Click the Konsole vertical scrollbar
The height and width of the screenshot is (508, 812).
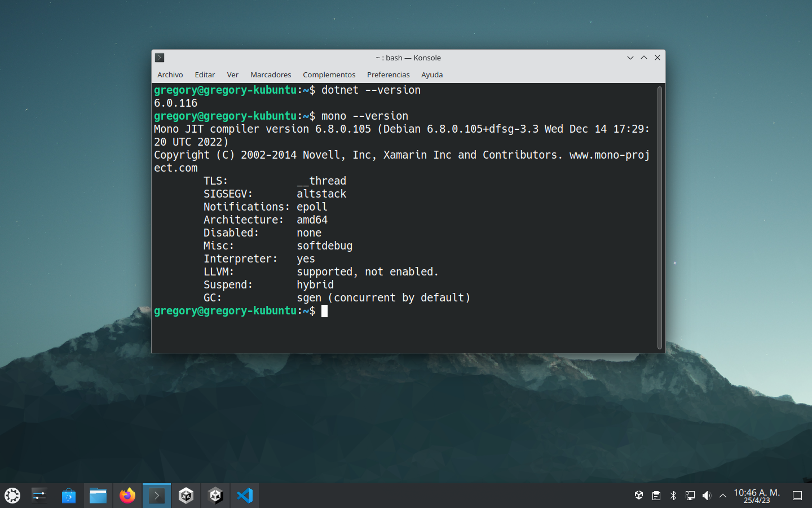[660, 218]
